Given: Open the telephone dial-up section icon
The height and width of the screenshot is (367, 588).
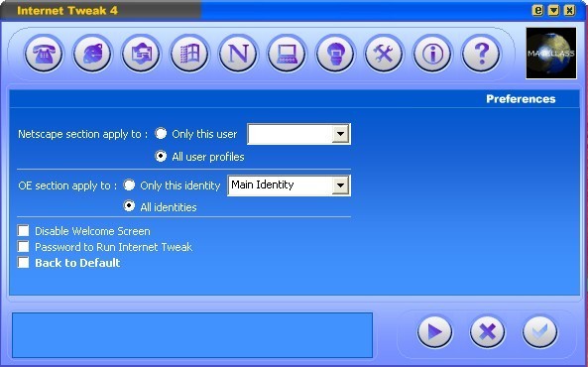Looking at the screenshot, I should click(x=44, y=54).
